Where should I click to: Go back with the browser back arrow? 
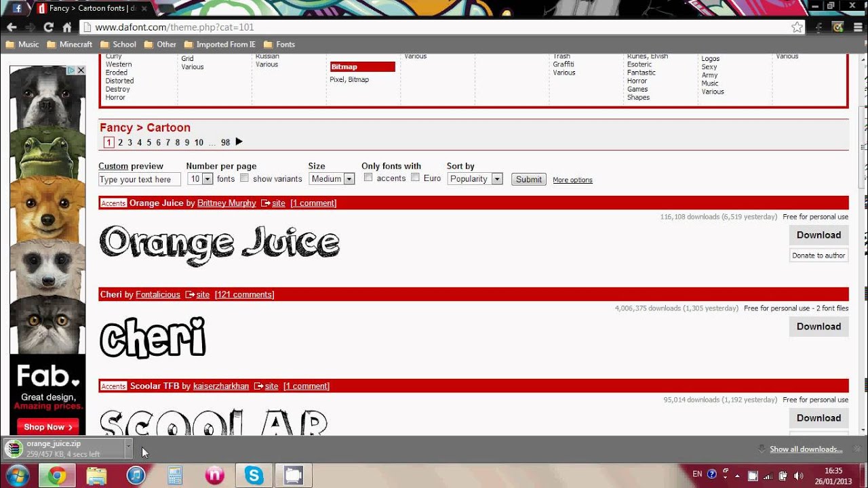pyautogui.click(x=12, y=27)
